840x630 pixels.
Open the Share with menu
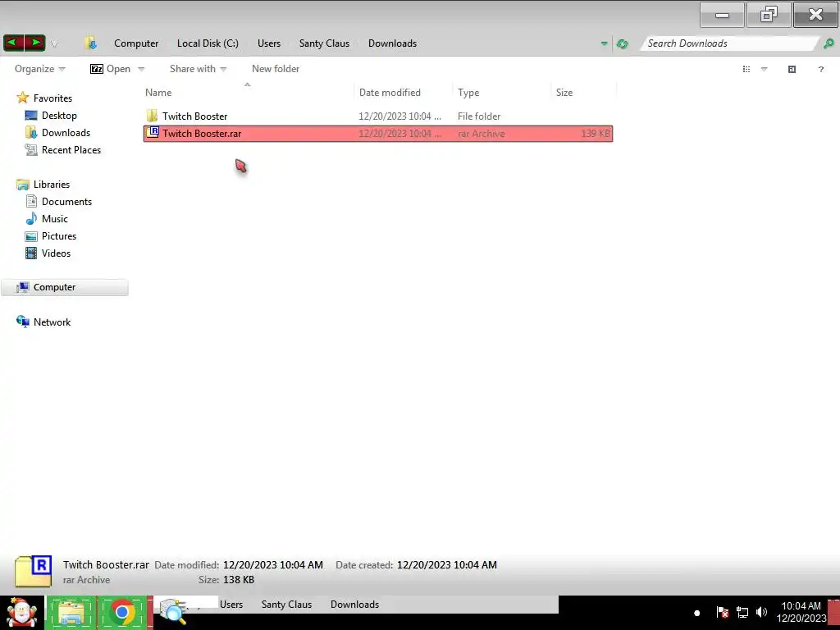coord(198,69)
